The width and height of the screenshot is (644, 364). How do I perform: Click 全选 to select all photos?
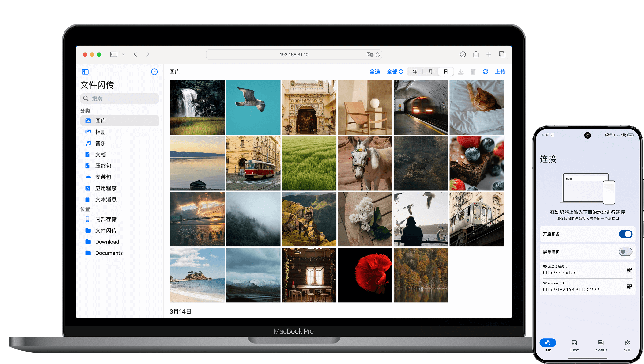(374, 72)
